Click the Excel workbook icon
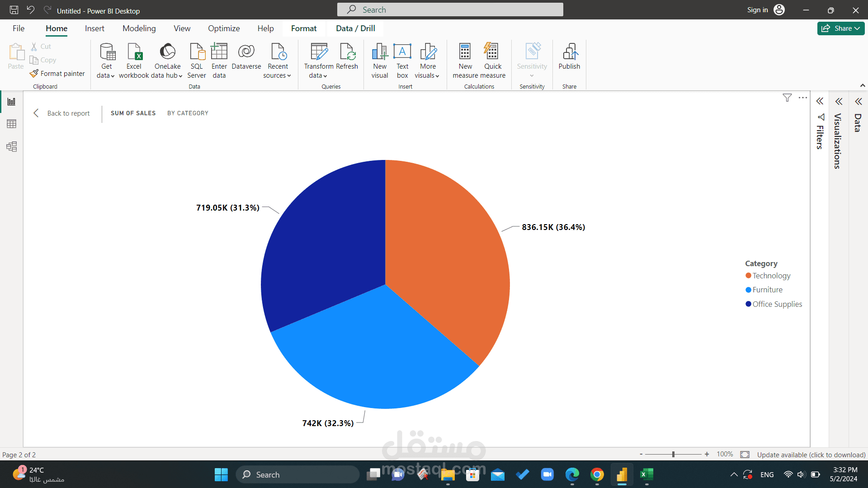This screenshot has width=868, height=488. pos(134,52)
